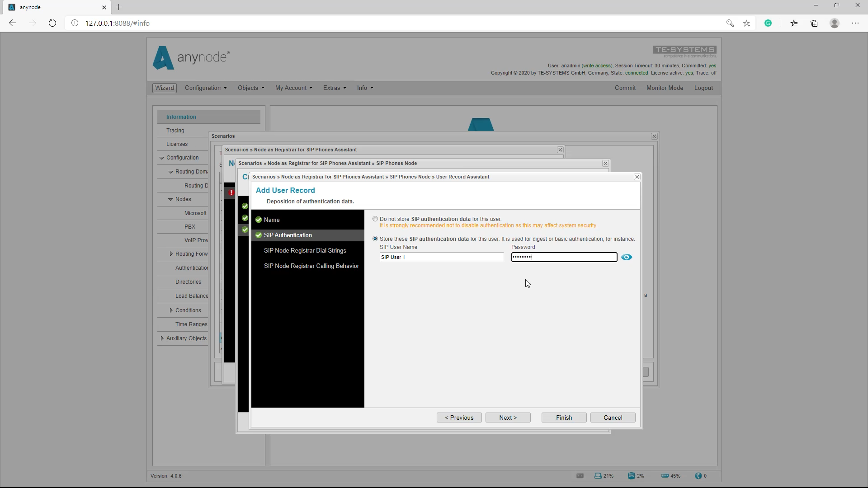Select Microsoft node in sidebar
Viewport: 868px width, 488px height.
195,213
